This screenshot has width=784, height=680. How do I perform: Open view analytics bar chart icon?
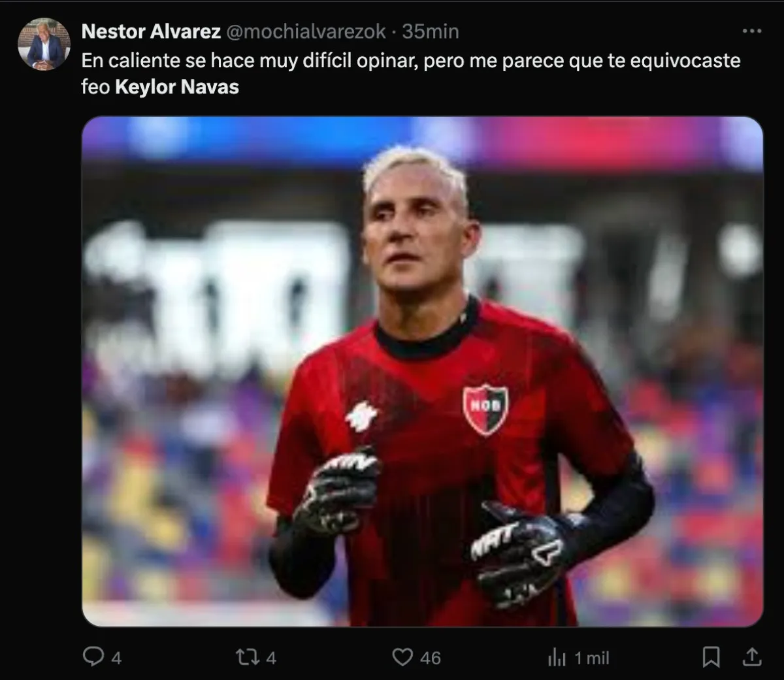557,658
